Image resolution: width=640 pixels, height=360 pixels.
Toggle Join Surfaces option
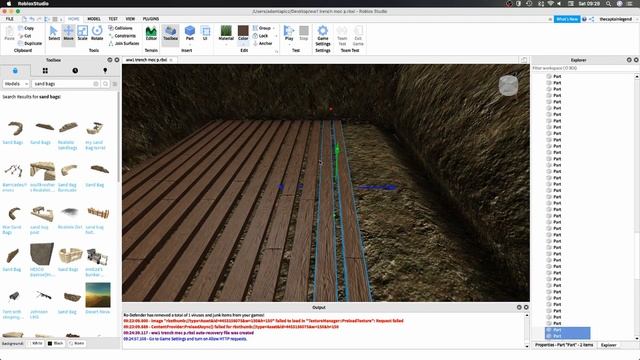click(124, 43)
